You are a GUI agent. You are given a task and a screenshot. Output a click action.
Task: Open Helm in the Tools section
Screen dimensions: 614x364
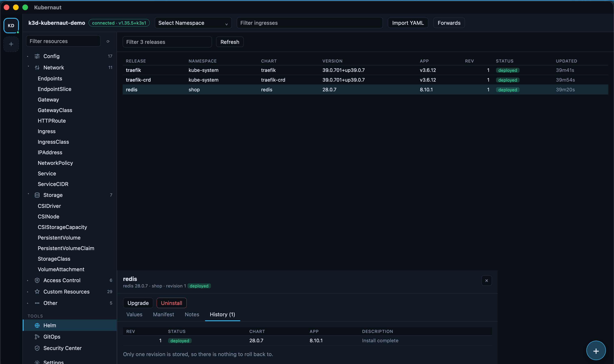point(70,325)
